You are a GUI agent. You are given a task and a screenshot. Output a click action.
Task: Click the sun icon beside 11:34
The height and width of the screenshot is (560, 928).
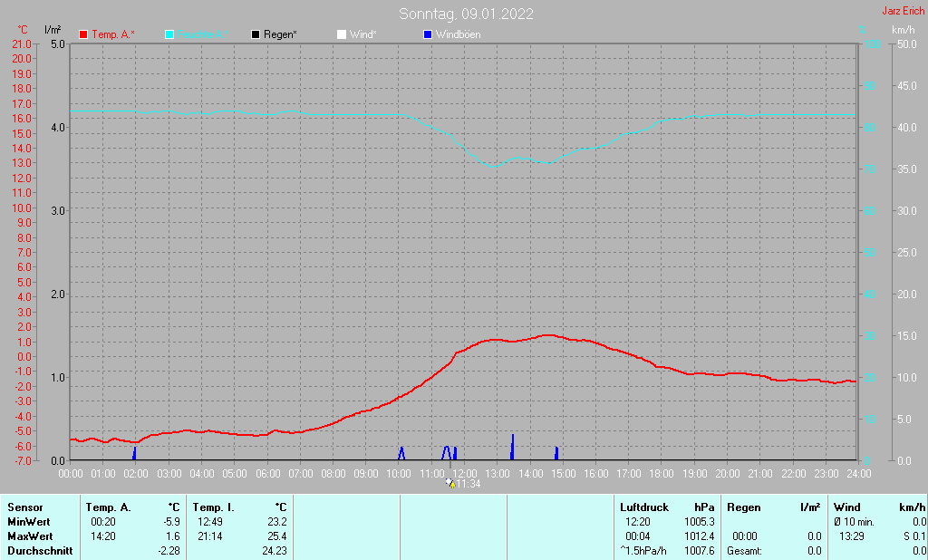(450, 483)
